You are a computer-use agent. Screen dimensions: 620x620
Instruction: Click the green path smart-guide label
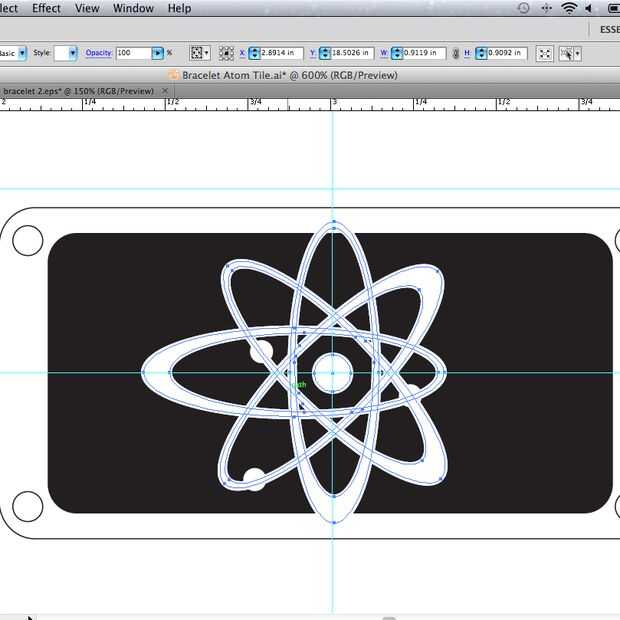pos(299,384)
